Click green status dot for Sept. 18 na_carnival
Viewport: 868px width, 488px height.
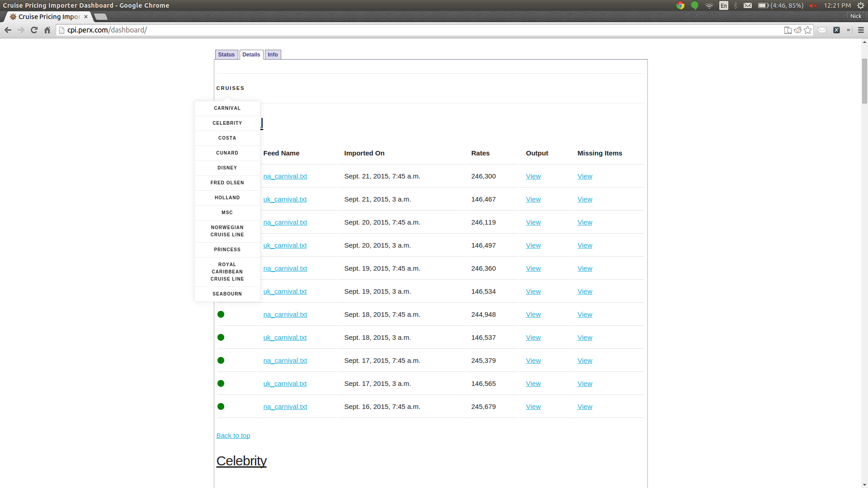[221, 314]
